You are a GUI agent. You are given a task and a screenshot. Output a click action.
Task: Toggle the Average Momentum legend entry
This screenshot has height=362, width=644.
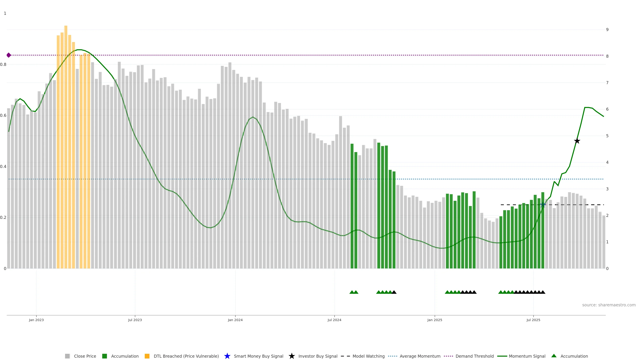[420, 356]
